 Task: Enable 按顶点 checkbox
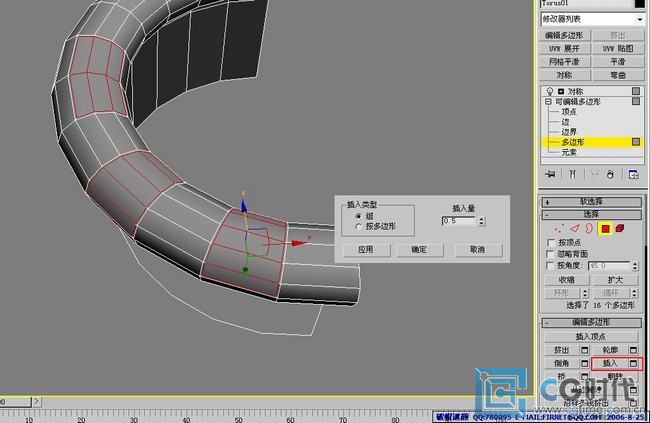pyautogui.click(x=551, y=242)
